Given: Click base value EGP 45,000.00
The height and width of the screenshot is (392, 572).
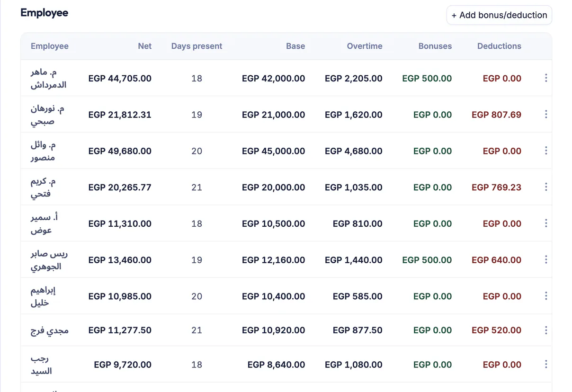Looking at the screenshot, I should (x=273, y=151).
